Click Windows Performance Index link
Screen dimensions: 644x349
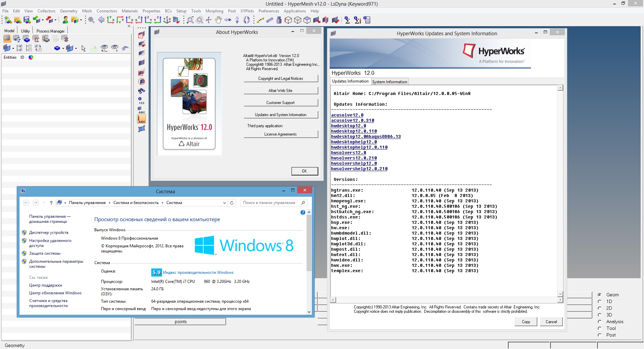198,272
